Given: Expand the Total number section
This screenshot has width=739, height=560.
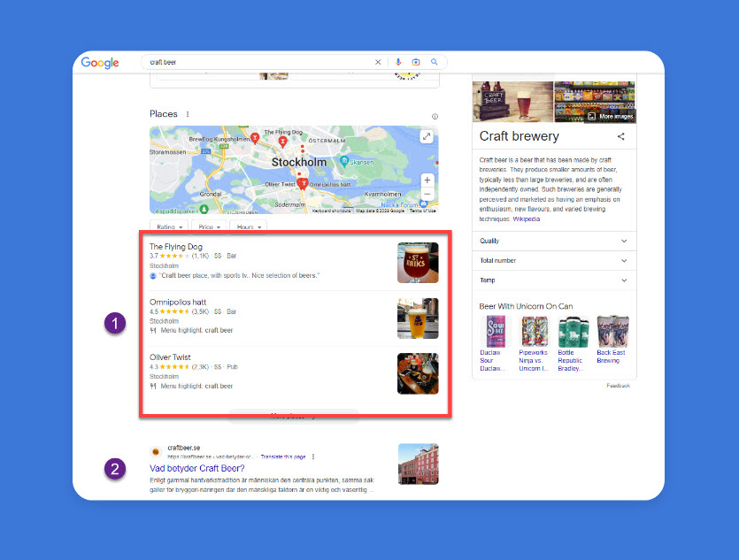Looking at the screenshot, I should pyautogui.click(x=554, y=261).
